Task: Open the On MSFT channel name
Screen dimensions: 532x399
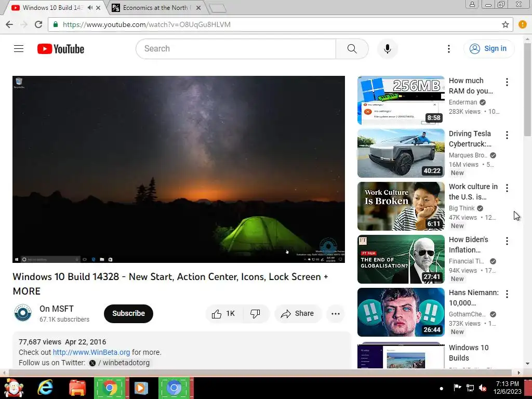Action: tap(56, 309)
